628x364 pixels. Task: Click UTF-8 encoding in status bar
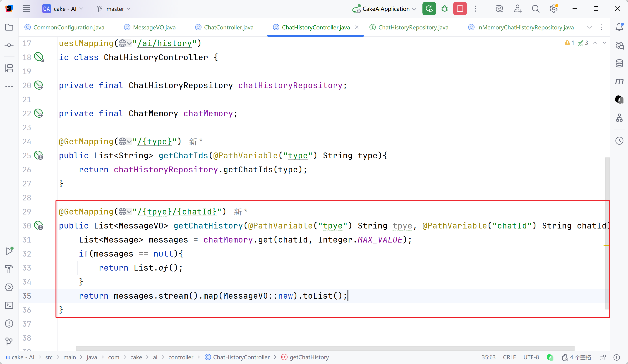pos(531,357)
